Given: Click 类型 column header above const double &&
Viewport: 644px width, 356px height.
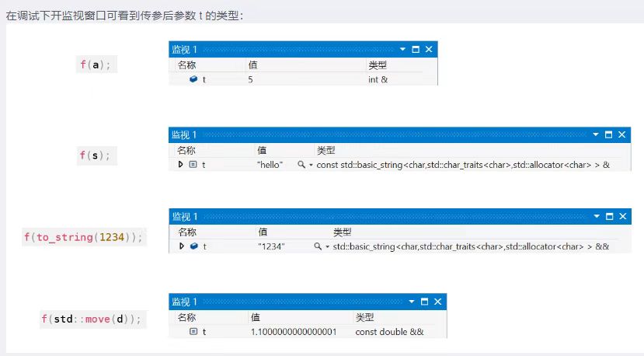Looking at the screenshot, I should [365, 317].
